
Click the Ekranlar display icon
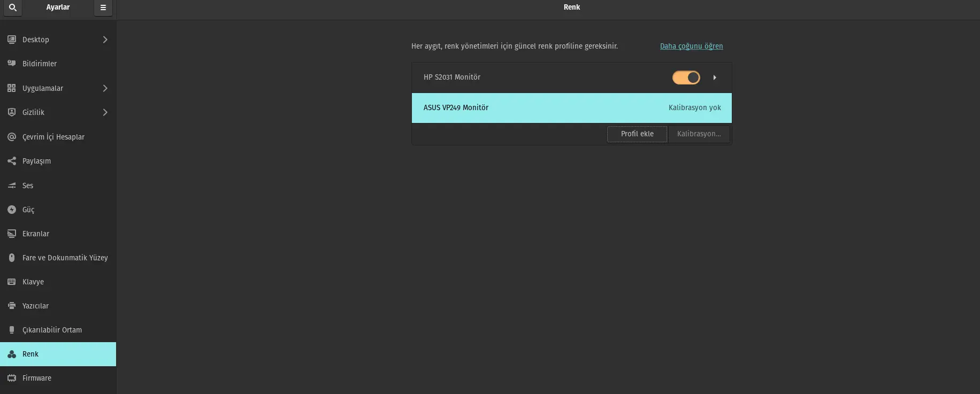click(x=12, y=234)
